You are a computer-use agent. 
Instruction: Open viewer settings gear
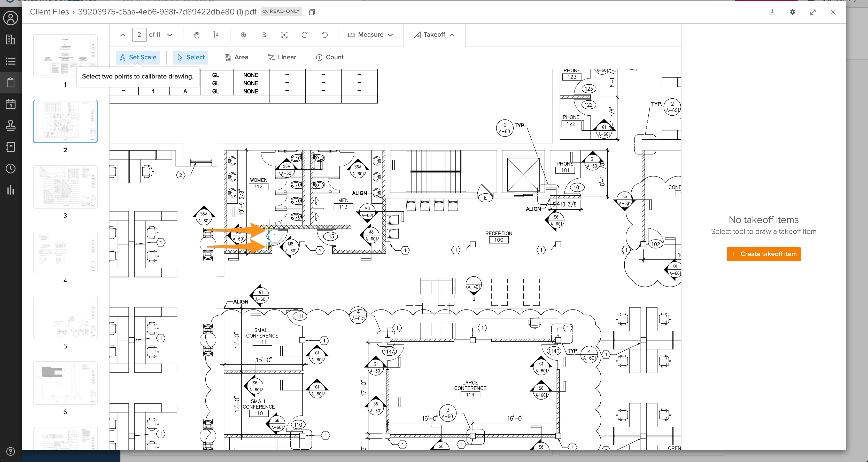(x=793, y=12)
